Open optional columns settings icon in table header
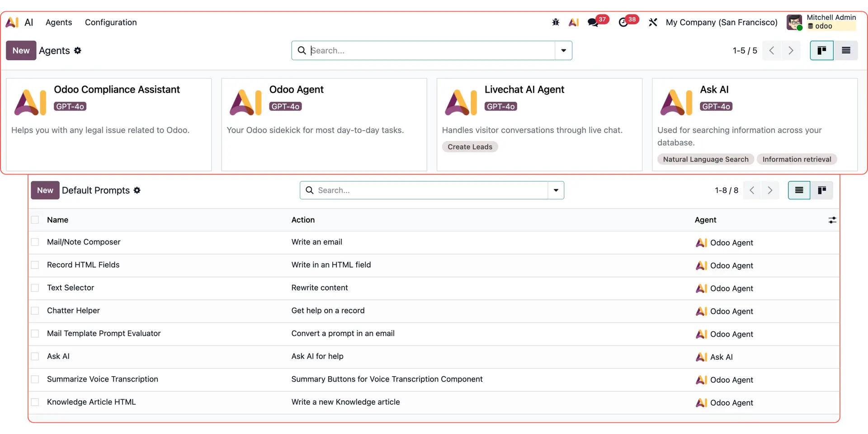Screen dimensions: 868x434 pyautogui.click(x=832, y=220)
